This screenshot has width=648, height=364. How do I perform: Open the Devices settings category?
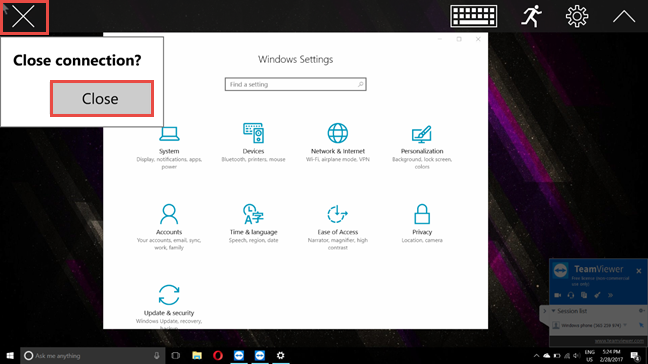pos(253,143)
